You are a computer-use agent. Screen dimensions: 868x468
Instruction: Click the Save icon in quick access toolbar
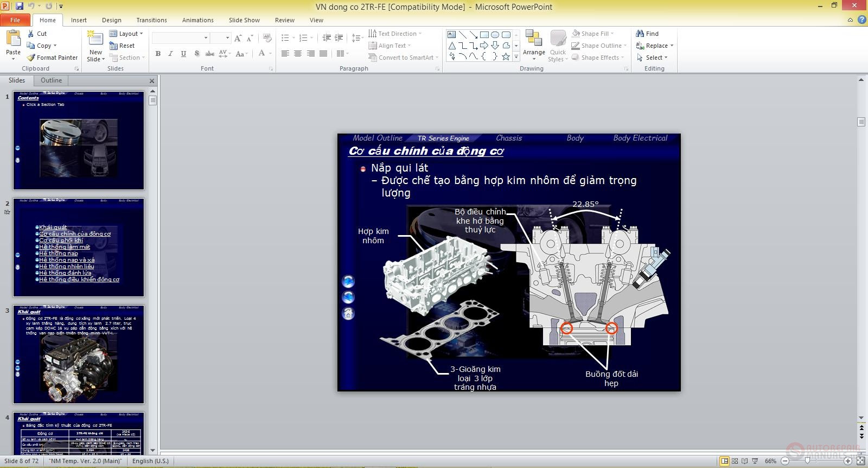(20, 7)
